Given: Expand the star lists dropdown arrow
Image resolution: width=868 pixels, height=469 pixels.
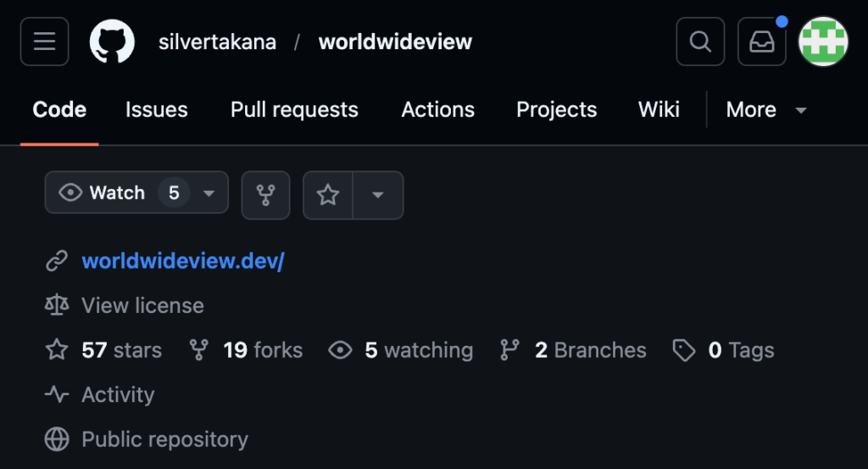Looking at the screenshot, I should pyautogui.click(x=378, y=195).
